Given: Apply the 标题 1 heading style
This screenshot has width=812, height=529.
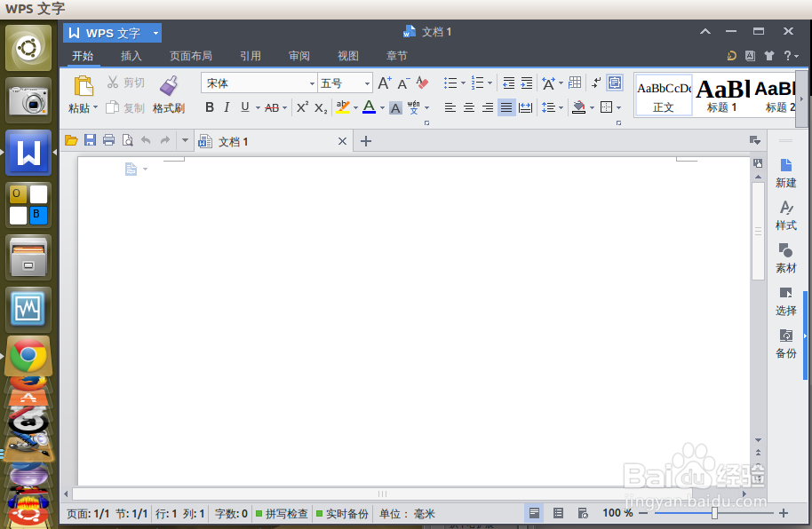Looking at the screenshot, I should 722,95.
